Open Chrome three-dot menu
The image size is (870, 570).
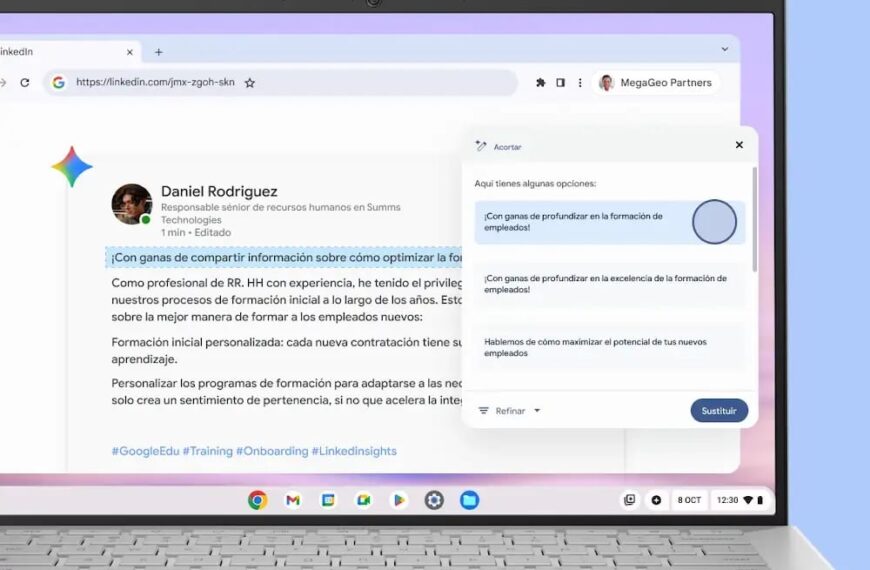pos(580,83)
